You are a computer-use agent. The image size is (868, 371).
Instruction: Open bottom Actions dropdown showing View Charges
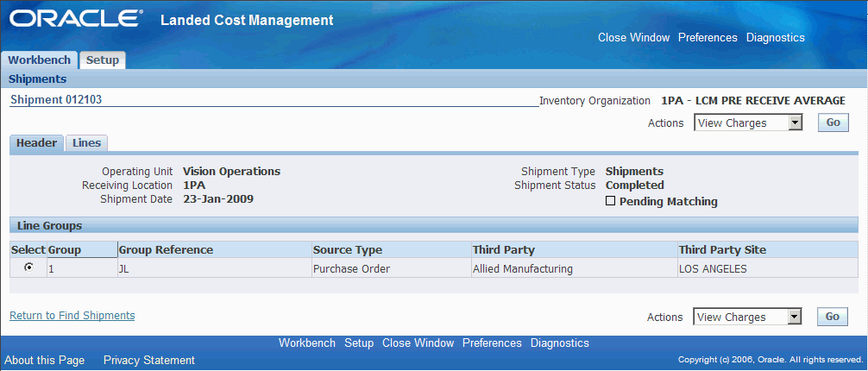click(x=747, y=317)
